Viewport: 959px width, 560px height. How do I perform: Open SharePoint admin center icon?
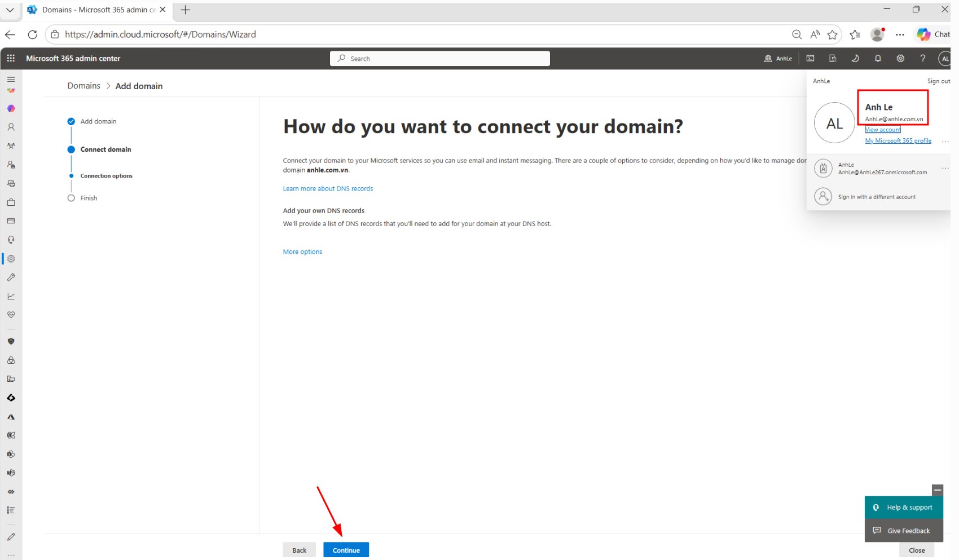[11, 454]
